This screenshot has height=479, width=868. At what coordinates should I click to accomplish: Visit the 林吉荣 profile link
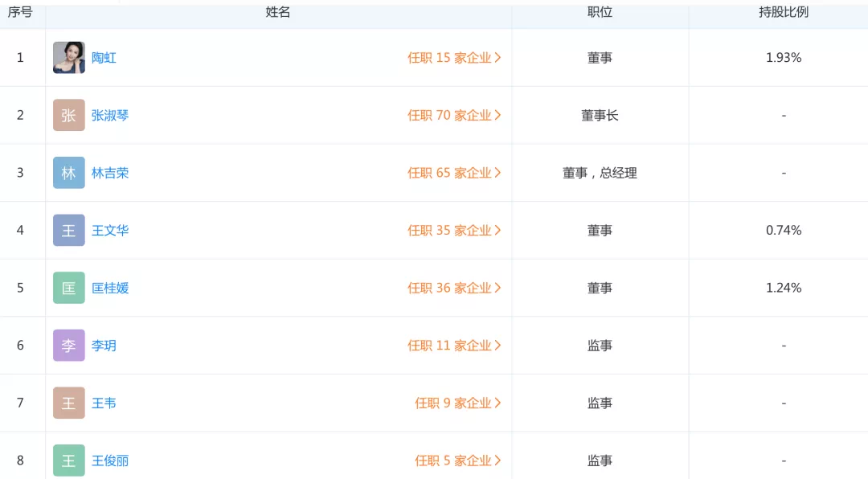(109, 173)
